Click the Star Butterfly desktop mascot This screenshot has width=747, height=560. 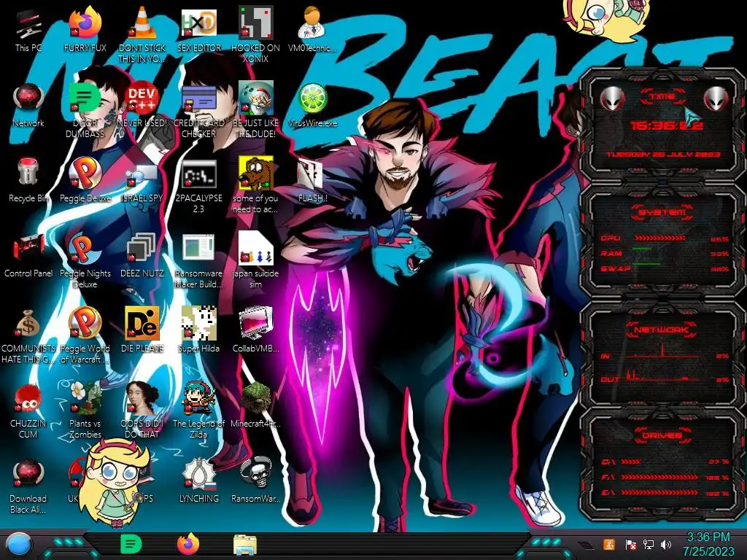point(115,483)
